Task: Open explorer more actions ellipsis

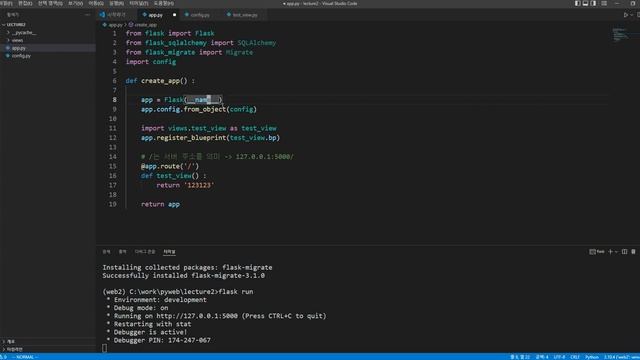Action: tap(87, 14)
